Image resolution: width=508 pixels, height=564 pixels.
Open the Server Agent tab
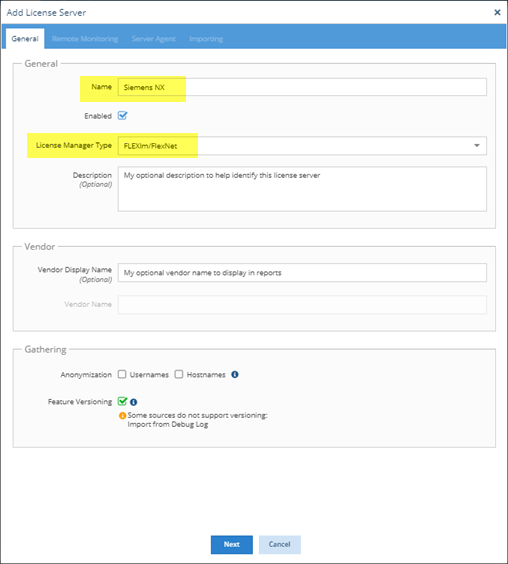pos(153,39)
